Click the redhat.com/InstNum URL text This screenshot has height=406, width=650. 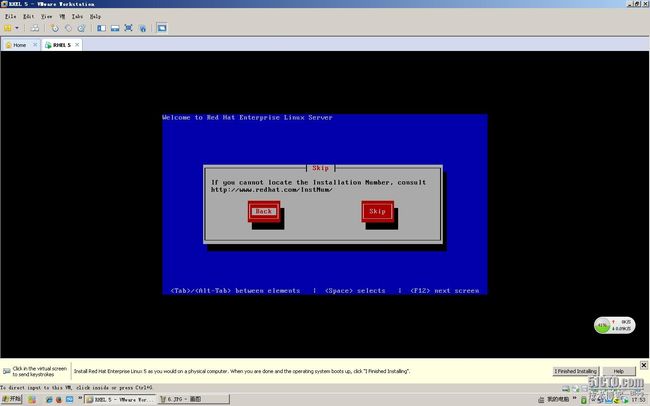pyautogui.click(x=272, y=190)
